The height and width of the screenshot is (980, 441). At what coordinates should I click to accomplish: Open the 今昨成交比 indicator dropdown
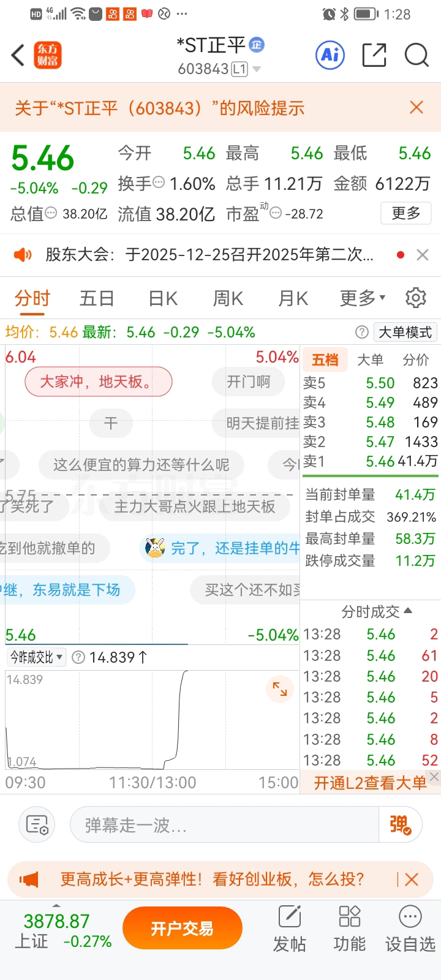(36, 657)
